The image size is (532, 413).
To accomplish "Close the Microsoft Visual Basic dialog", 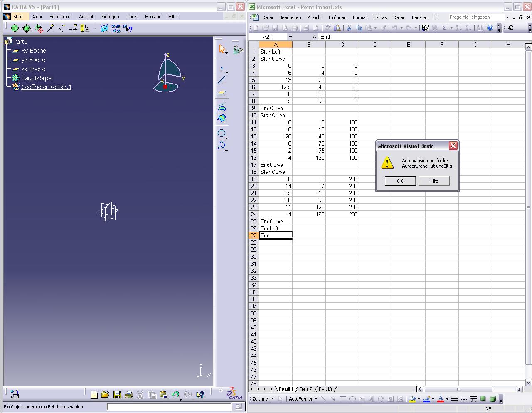I will (453, 146).
